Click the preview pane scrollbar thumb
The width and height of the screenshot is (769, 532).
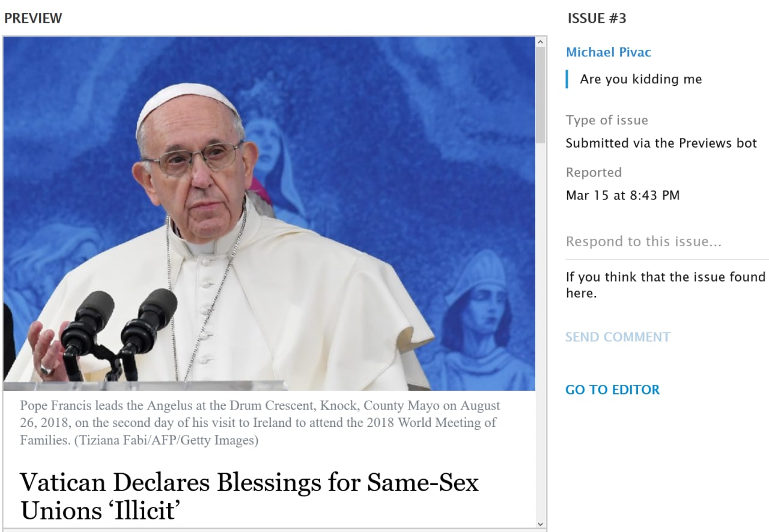pos(541,95)
